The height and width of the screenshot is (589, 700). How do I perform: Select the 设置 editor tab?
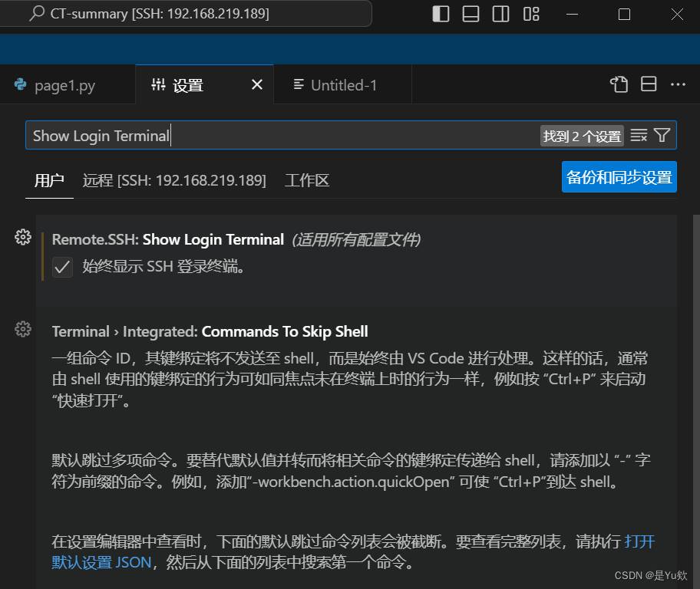pos(204,84)
